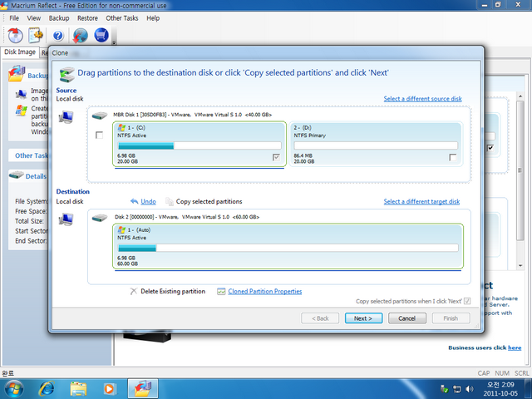
Task: Click the Windows Start orb
Action: coord(14,389)
